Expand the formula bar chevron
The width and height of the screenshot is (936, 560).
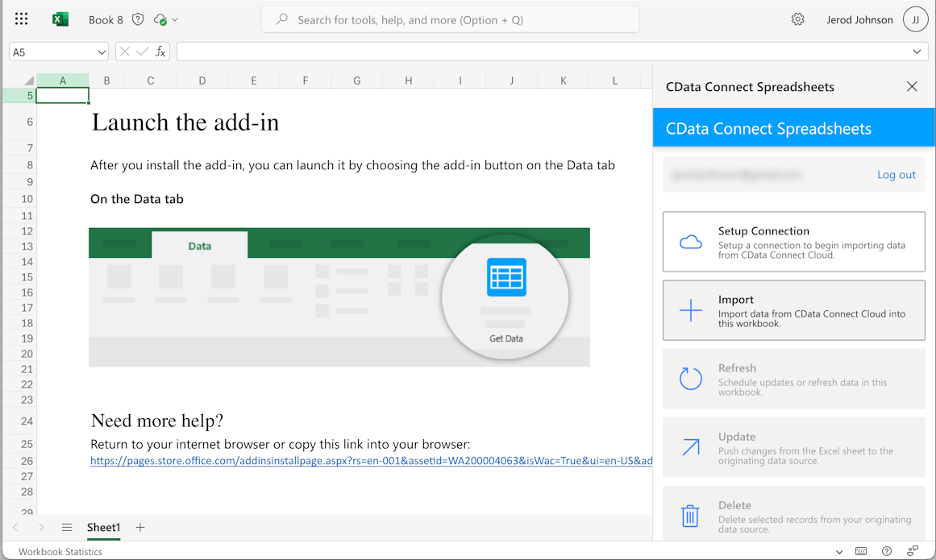click(917, 52)
